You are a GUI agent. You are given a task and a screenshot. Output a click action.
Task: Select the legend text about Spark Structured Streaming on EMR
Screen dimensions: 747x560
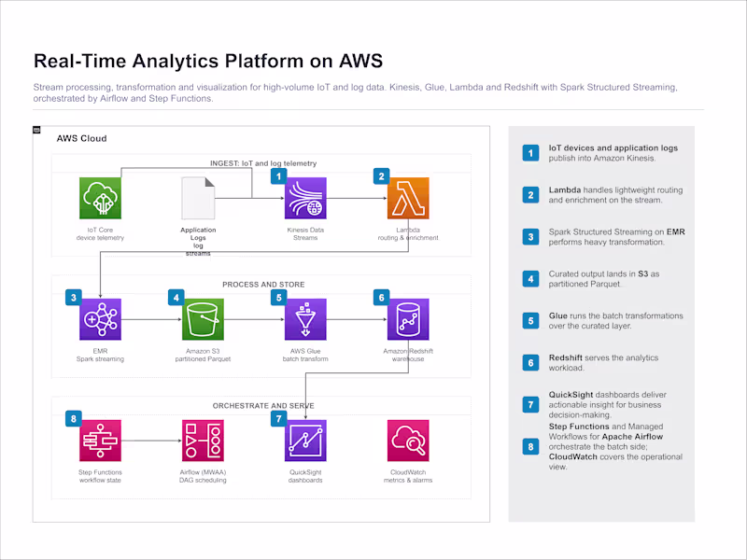point(616,237)
